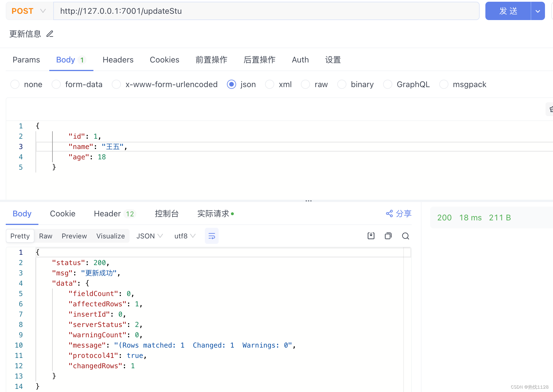Click "msg": "更新成功" in response
Screen dimensions: 553x392
pos(86,273)
